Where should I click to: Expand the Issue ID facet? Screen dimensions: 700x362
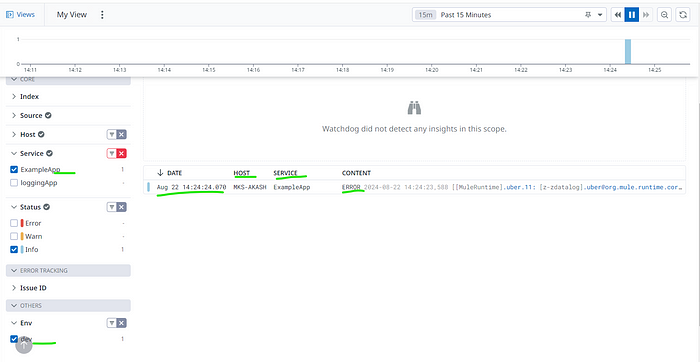click(x=14, y=288)
